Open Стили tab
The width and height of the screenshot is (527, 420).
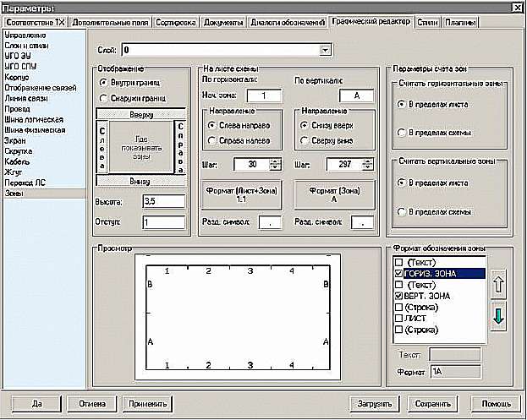pos(427,23)
